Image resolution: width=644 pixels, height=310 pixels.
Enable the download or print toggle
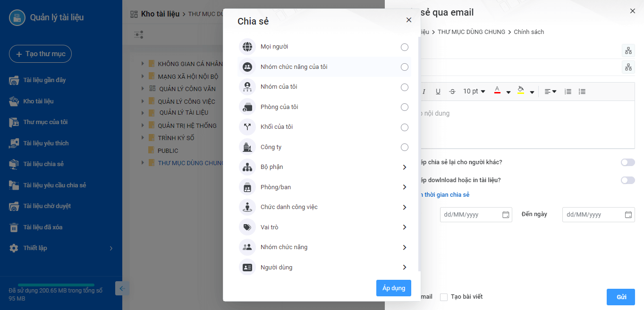coord(627,180)
